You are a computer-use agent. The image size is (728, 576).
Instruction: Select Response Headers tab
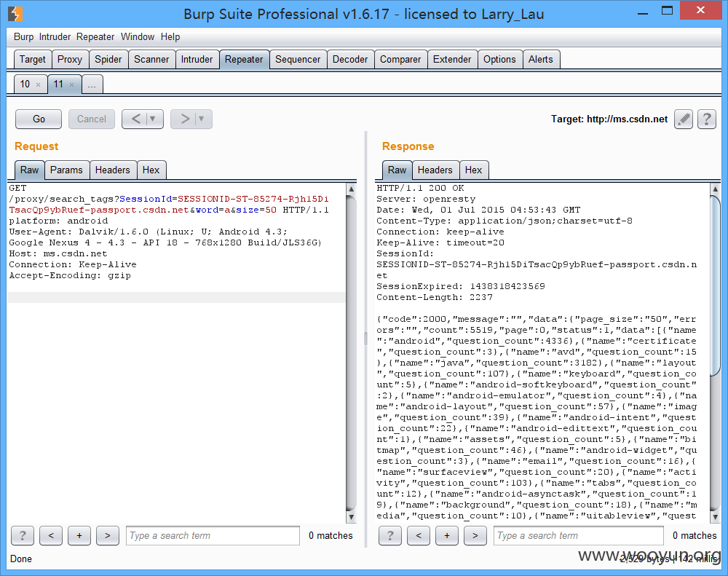pyautogui.click(x=435, y=170)
